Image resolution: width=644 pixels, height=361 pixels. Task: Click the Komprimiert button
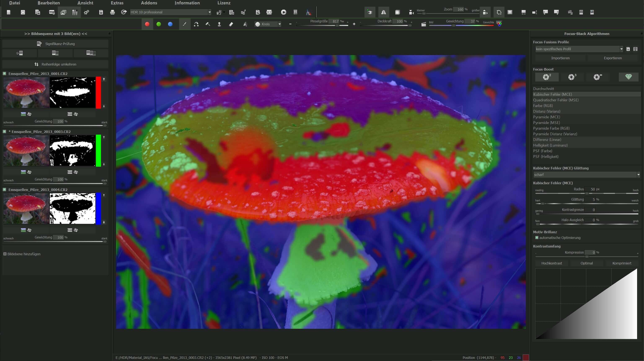click(622, 263)
